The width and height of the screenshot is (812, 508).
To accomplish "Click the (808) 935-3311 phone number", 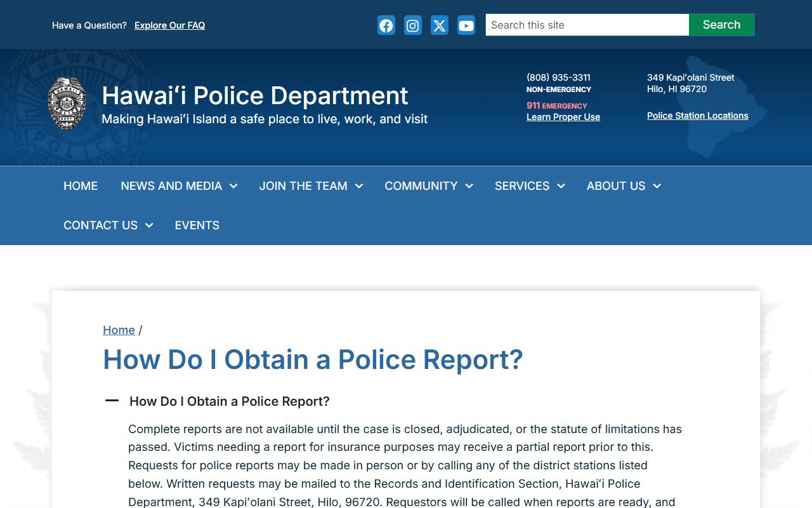I will (558, 77).
